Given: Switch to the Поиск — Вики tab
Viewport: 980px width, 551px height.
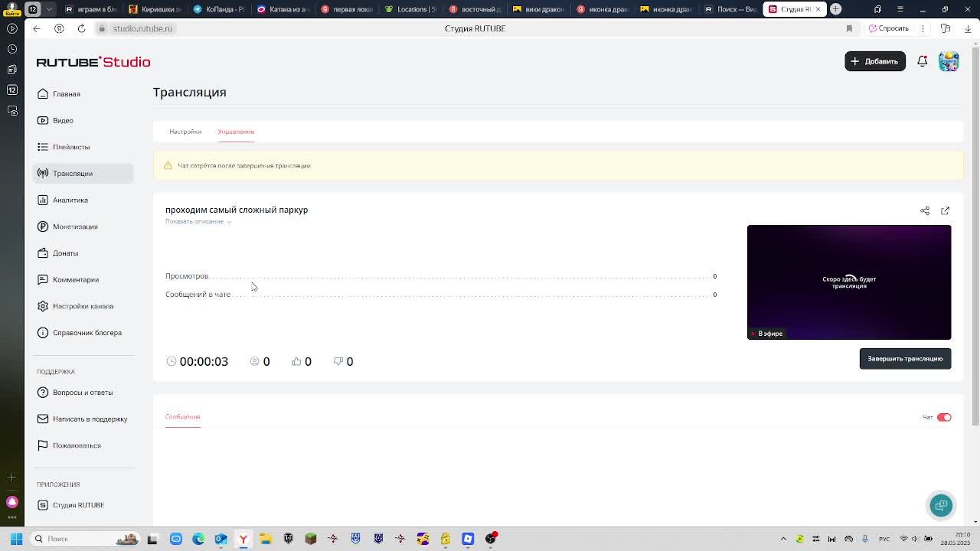Looking at the screenshot, I should click(732, 9).
